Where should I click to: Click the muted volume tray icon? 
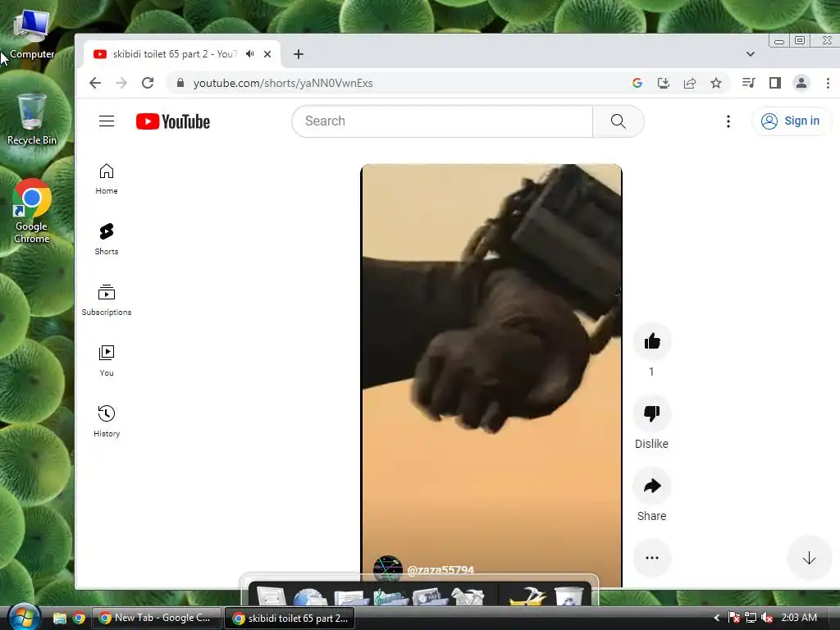767,618
